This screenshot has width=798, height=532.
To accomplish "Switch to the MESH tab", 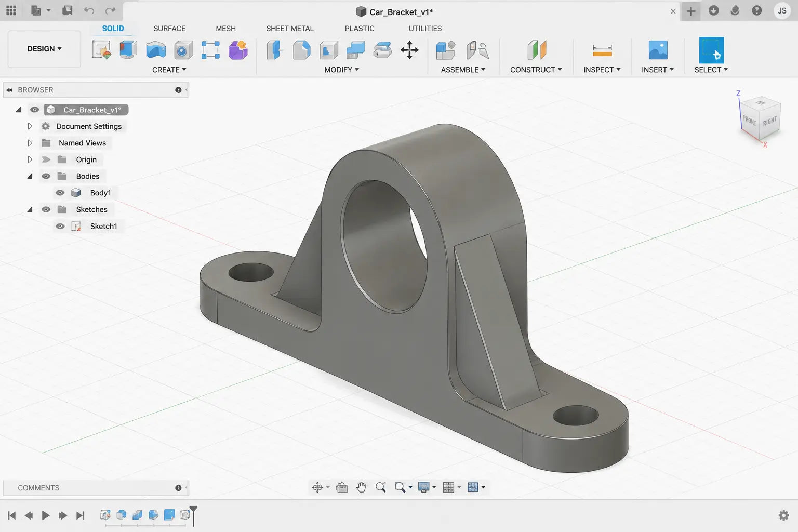I will click(x=225, y=29).
